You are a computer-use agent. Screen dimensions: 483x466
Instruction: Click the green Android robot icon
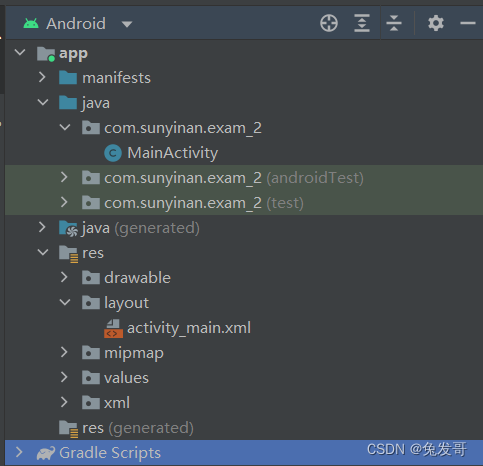coord(31,24)
